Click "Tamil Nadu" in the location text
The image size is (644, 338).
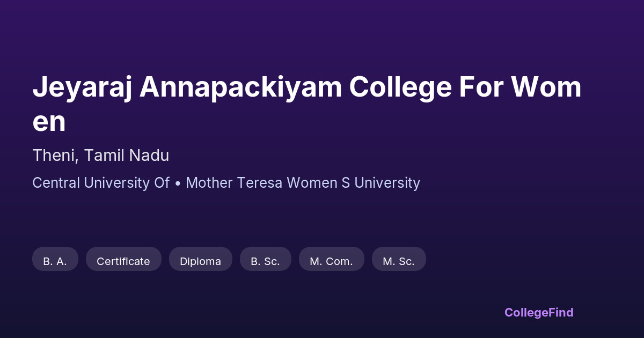(x=127, y=156)
